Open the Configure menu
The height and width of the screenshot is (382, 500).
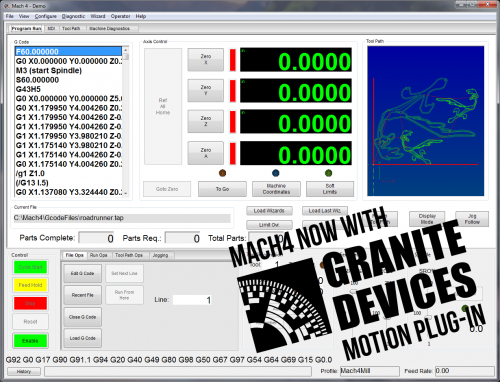pyautogui.click(x=46, y=16)
